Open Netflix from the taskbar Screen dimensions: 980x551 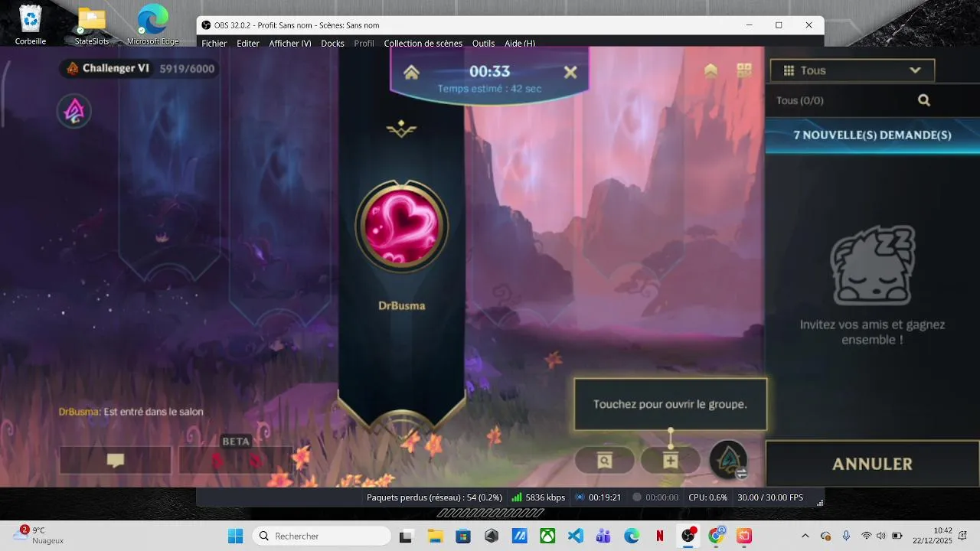(659, 536)
